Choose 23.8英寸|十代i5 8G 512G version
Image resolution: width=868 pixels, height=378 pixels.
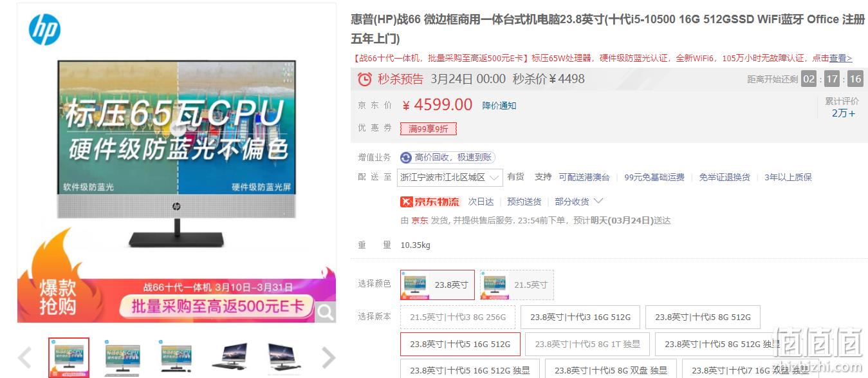[703, 317]
